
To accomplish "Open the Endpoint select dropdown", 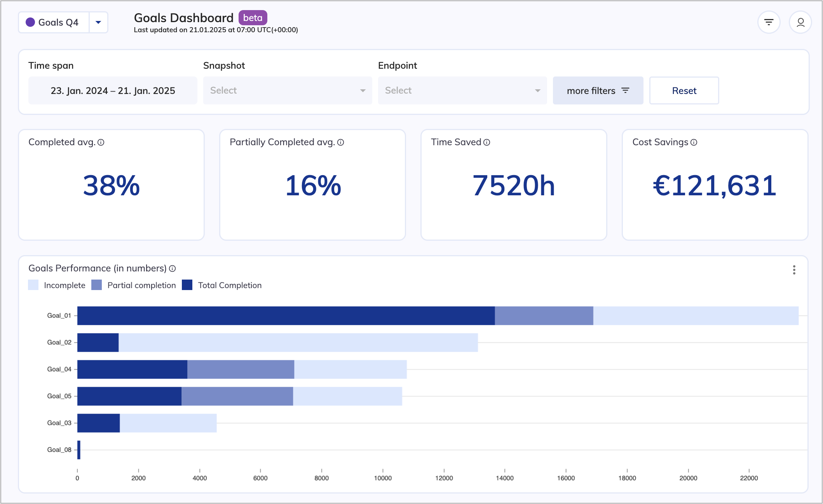I will click(x=462, y=90).
